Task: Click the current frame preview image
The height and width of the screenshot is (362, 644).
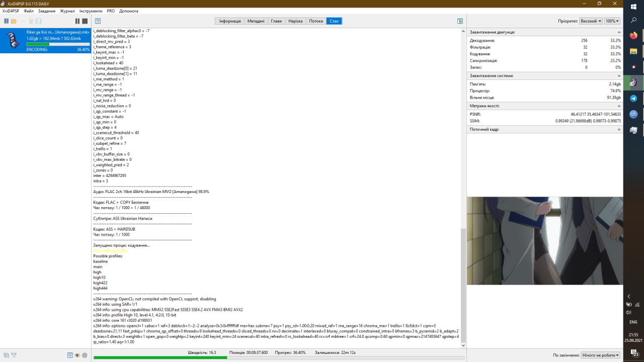Action: 545,240
